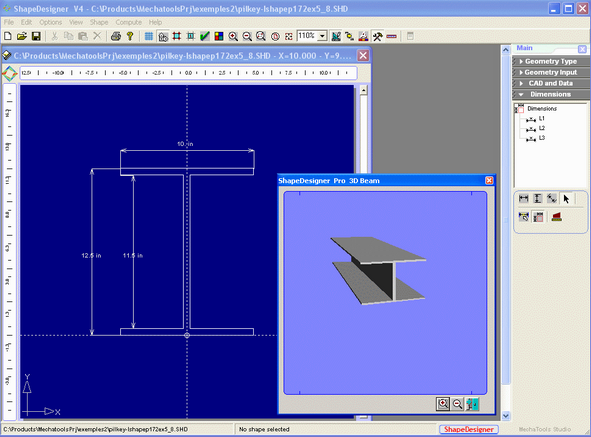Image resolution: width=591 pixels, height=437 pixels.
Task: Expand the Geometry Type panel
Action: tap(551, 61)
